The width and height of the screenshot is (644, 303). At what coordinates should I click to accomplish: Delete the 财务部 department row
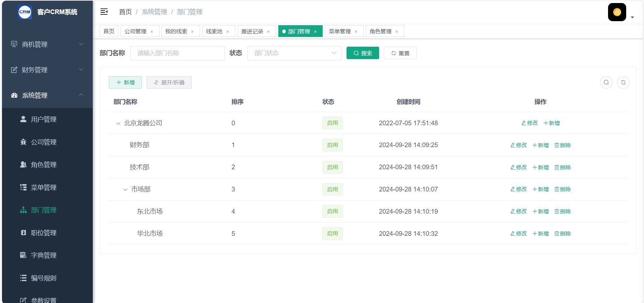coord(562,145)
